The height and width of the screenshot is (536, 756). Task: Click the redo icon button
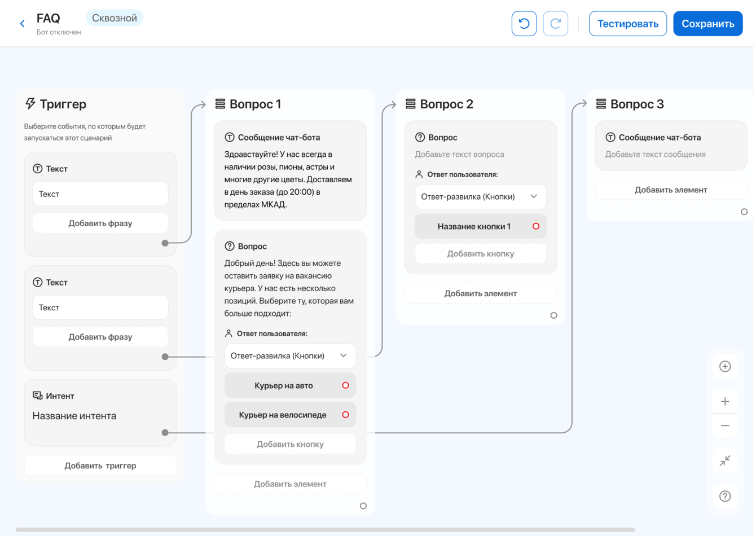[555, 24]
